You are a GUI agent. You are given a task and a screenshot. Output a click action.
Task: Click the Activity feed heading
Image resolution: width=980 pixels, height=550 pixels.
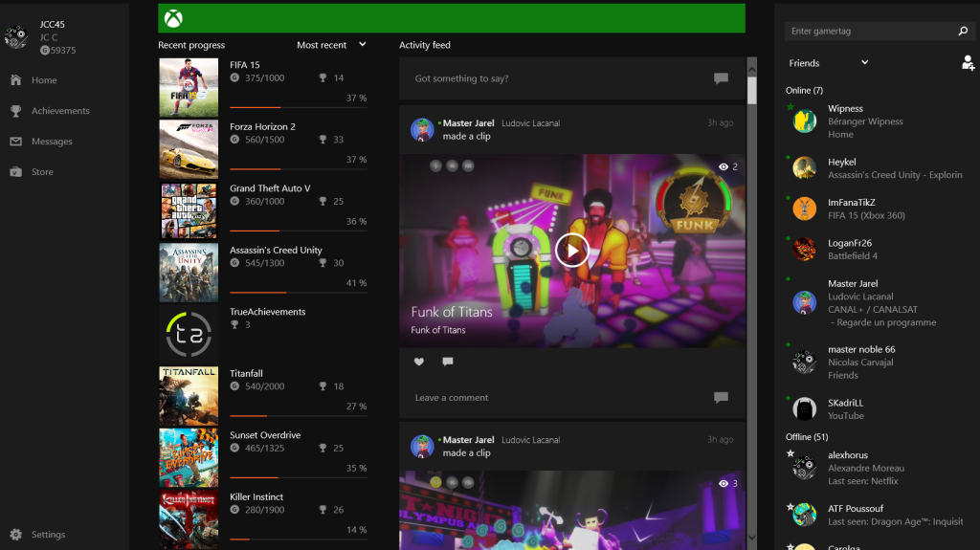tap(425, 45)
